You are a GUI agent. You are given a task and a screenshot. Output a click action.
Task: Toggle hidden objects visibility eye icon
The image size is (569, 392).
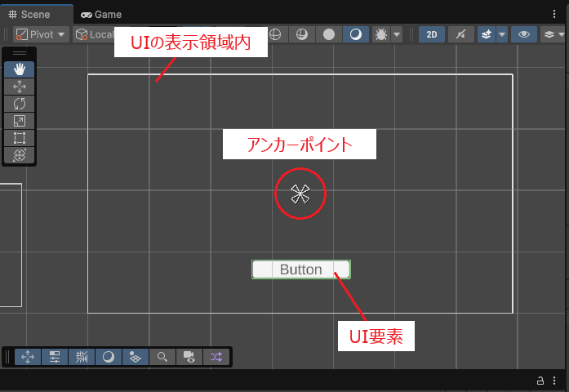pos(523,34)
